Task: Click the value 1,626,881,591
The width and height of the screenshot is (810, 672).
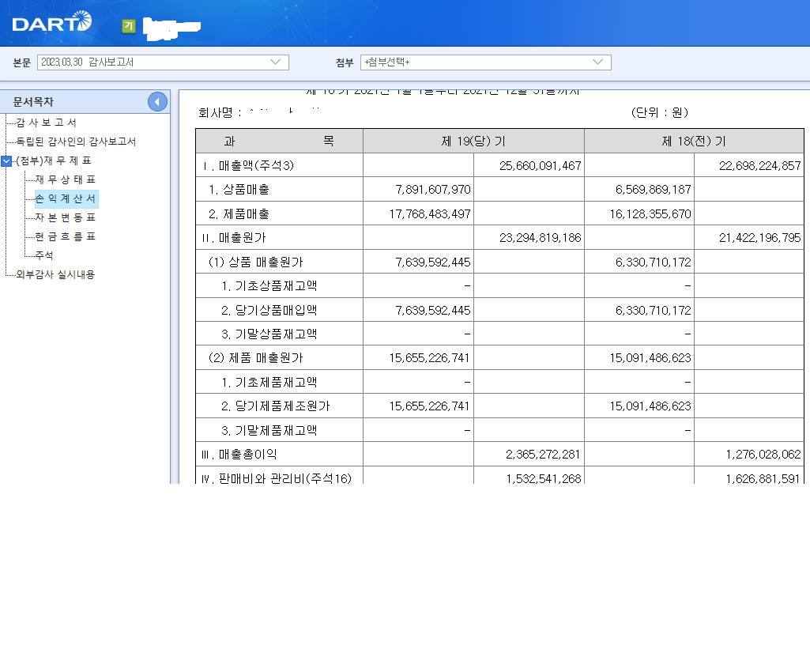Action: (x=763, y=478)
